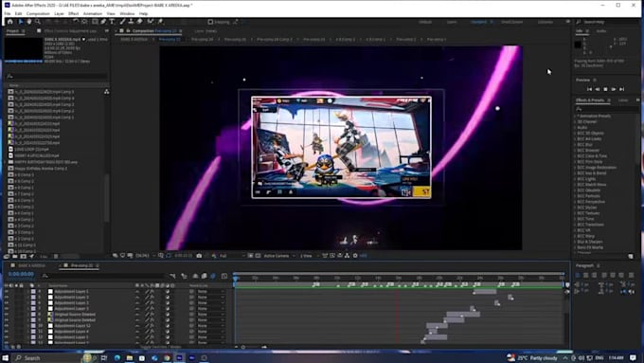Select Happy Birthday Areeka Comp 1 in Project panel
The width and height of the screenshot is (644, 363).
[41, 168]
